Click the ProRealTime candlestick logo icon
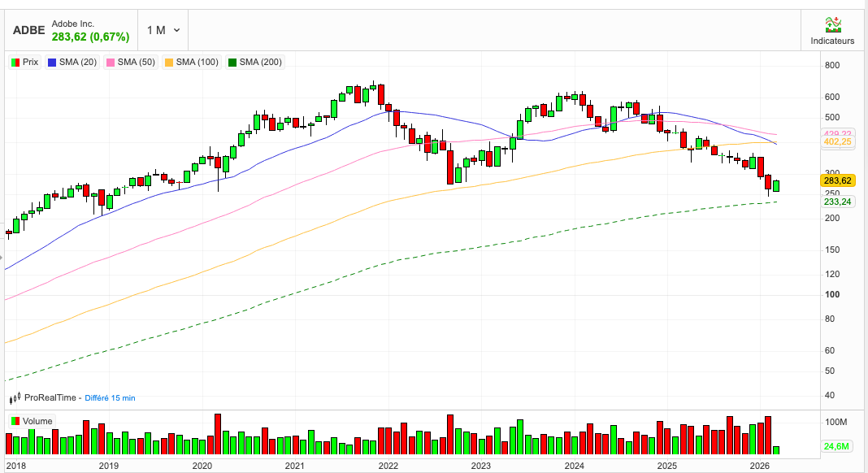Image resolution: width=868 pixels, height=473 pixels. coord(15,398)
